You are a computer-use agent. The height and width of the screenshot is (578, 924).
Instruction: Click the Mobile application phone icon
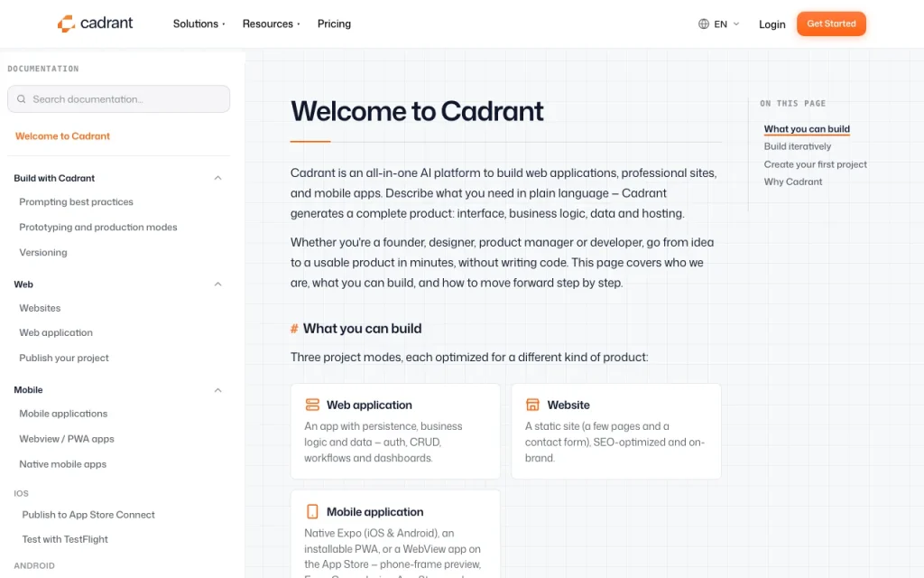coord(312,511)
